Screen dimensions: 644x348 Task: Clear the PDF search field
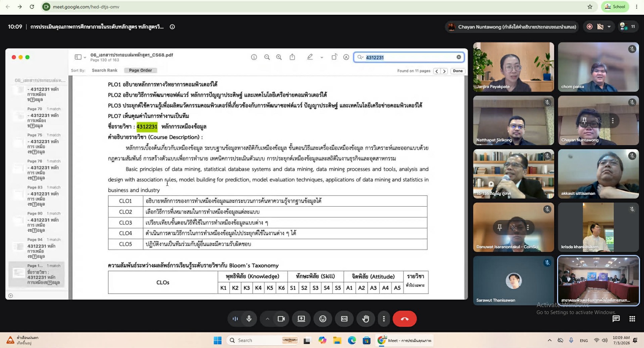(x=459, y=57)
